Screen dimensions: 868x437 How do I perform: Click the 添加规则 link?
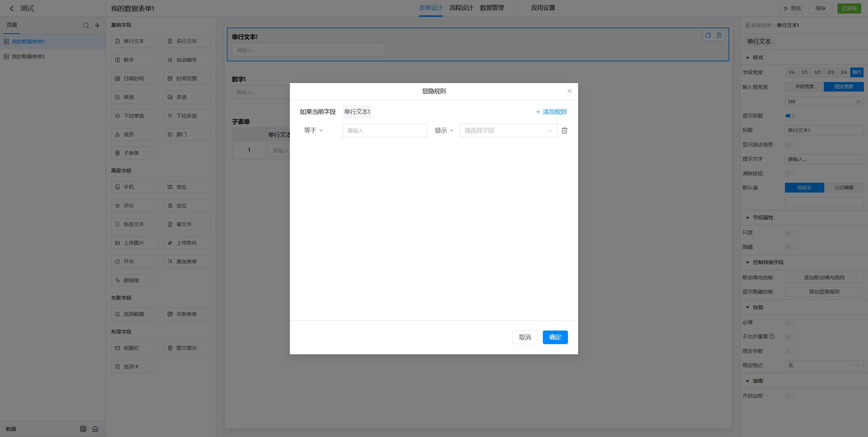551,112
